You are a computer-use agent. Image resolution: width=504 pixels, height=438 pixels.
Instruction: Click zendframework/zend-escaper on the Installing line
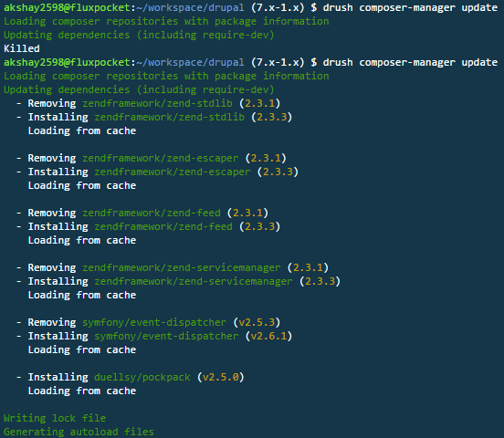[x=173, y=172]
